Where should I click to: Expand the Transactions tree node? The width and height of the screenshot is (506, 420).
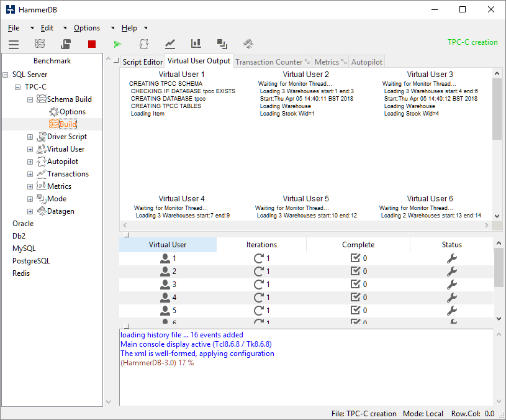[30, 175]
